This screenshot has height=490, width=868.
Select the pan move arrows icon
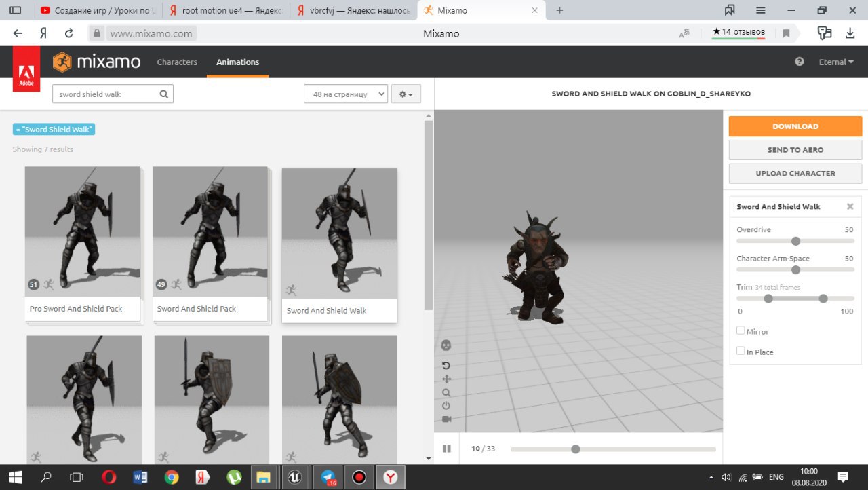pos(446,379)
